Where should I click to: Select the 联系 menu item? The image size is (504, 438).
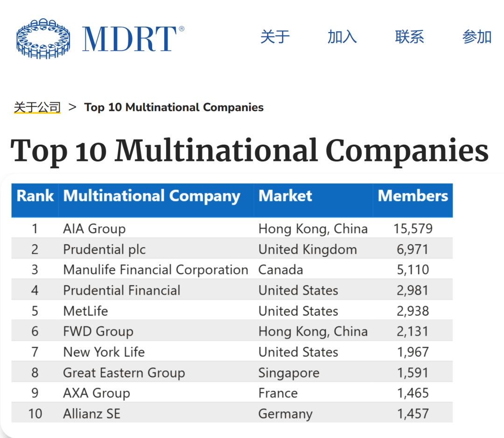(x=409, y=37)
